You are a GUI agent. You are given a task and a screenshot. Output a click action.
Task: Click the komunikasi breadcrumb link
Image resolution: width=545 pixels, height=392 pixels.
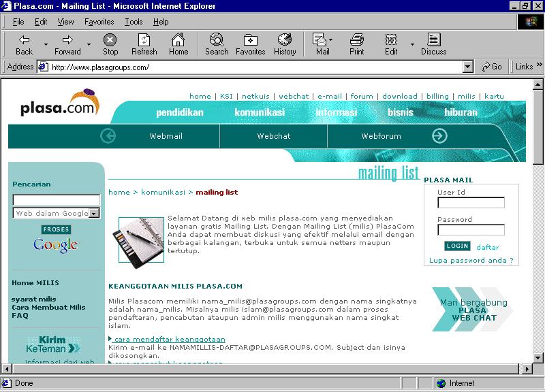(x=163, y=193)
